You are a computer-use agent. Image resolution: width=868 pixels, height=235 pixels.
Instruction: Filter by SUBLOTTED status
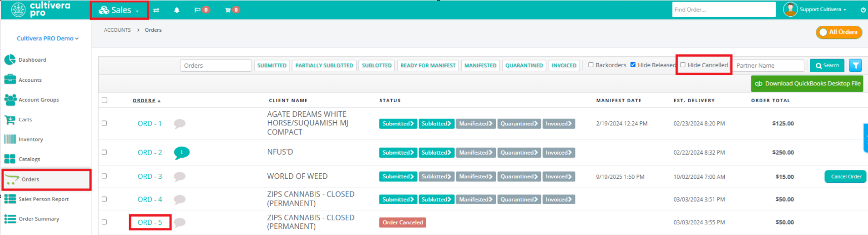(x=377, y=66)
